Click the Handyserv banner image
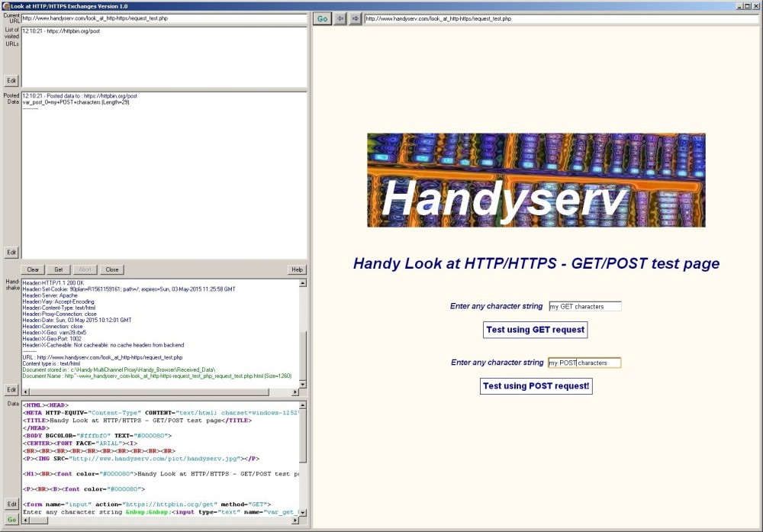The image size is (763, 532). pos(536,180)
